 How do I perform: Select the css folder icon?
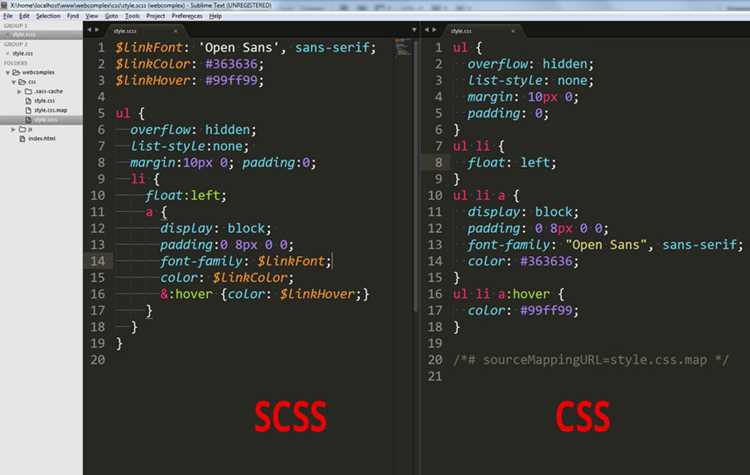[22, 82]
